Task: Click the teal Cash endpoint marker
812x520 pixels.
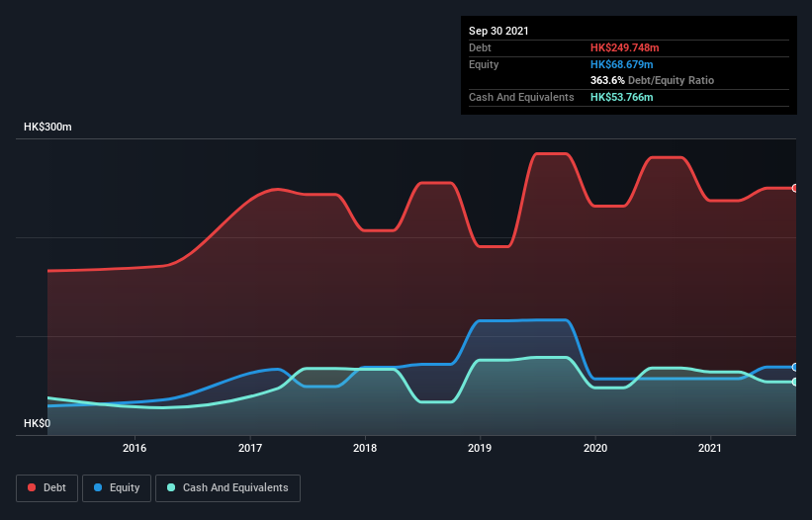Action: point(795,382)
